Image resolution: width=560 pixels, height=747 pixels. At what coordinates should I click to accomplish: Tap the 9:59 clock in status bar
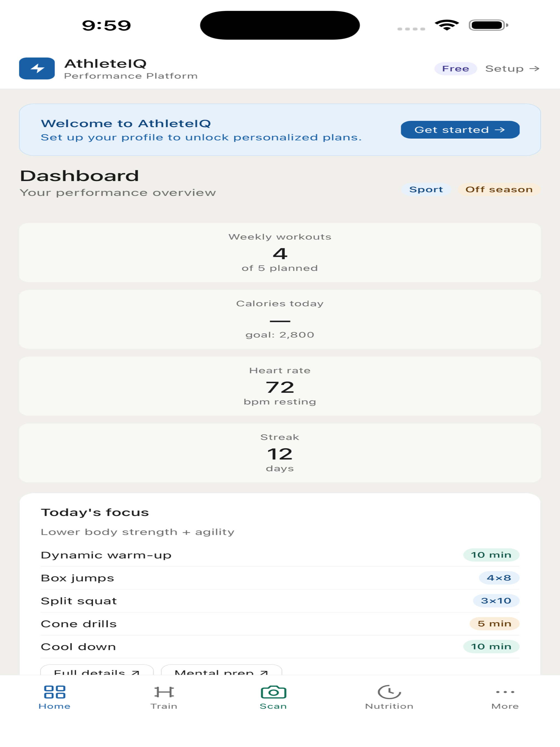pos(106,25)
